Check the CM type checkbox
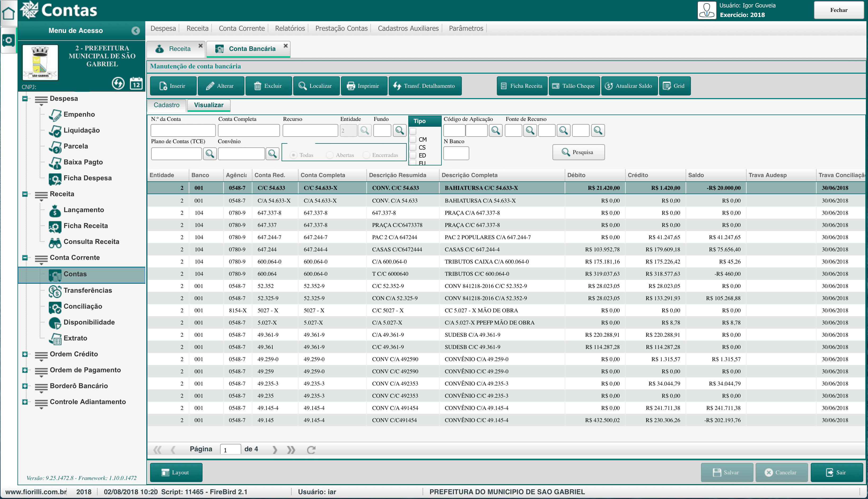The image size is (868, 499). coord(413,139)
